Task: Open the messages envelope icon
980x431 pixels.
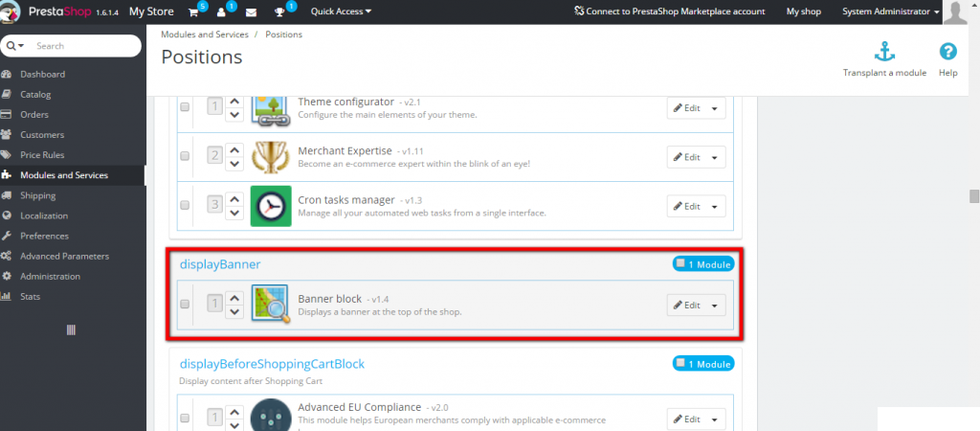Action: tap(252, 11)
